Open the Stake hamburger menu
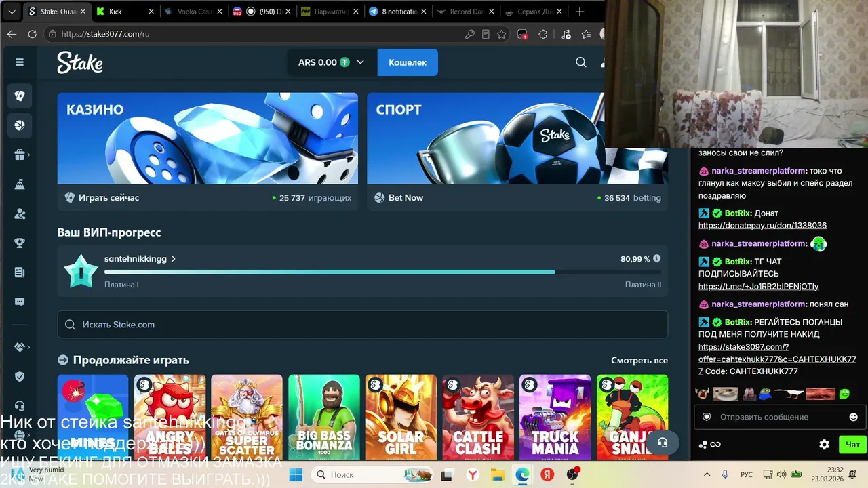The image size is (868, 488). pyautogui.click(x=20, y=62)
